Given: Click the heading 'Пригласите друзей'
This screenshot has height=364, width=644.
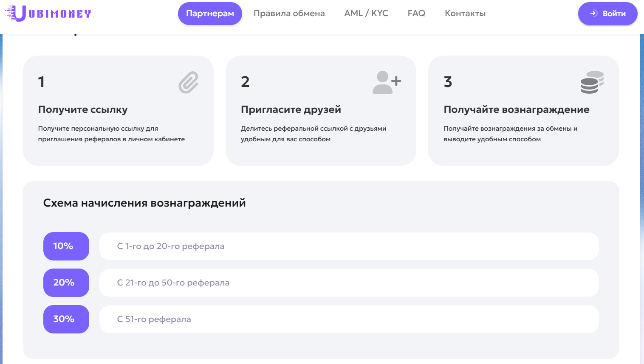Looking at the screenshot, I should [291, 109].
